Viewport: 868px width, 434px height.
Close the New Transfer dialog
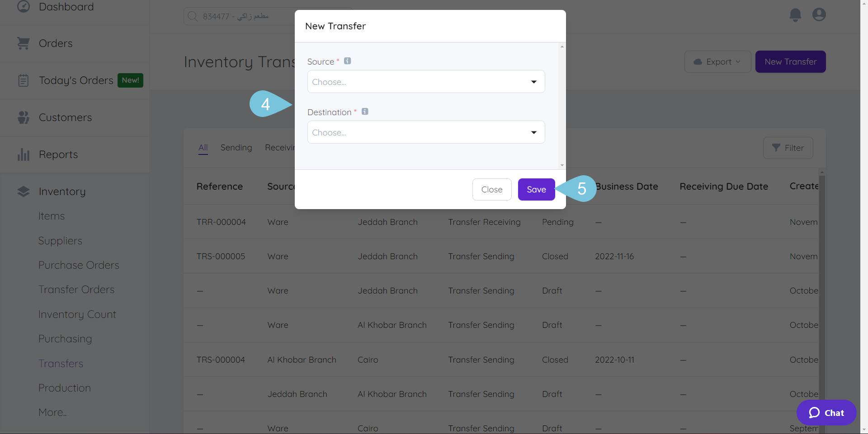point(492,189)
